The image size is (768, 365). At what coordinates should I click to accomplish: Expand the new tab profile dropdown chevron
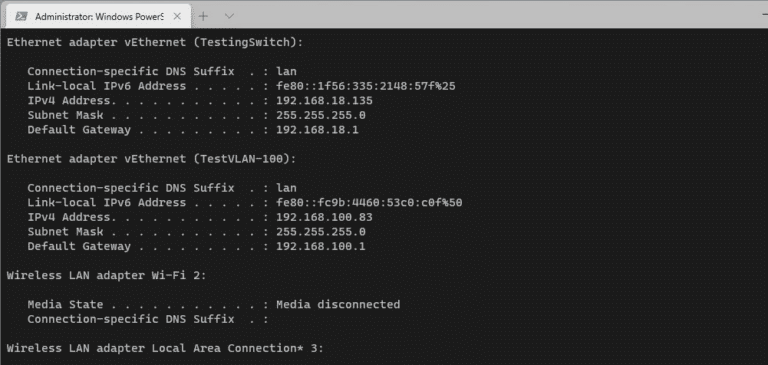pos(229,17)
